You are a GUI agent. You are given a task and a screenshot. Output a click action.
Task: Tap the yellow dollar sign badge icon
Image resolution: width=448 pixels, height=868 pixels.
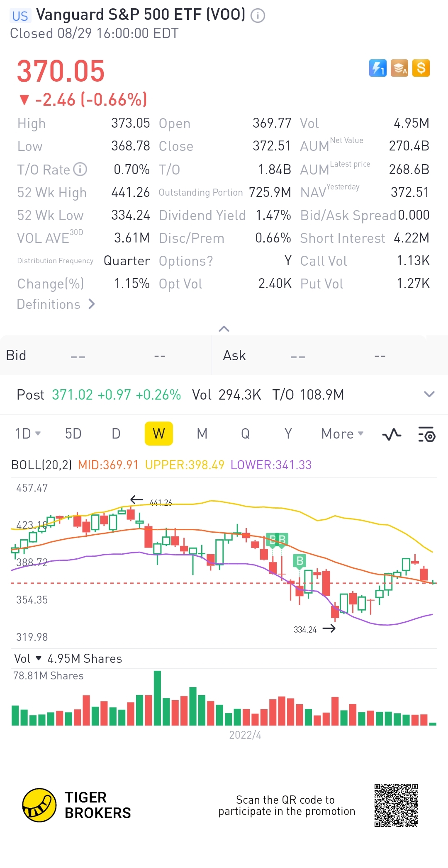pyautogui.click(x=421, y=68)
